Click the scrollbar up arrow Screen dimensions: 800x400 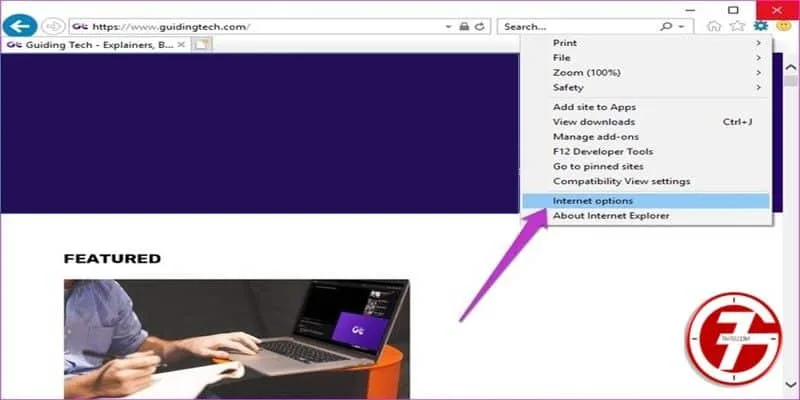(x=791, y=67)
